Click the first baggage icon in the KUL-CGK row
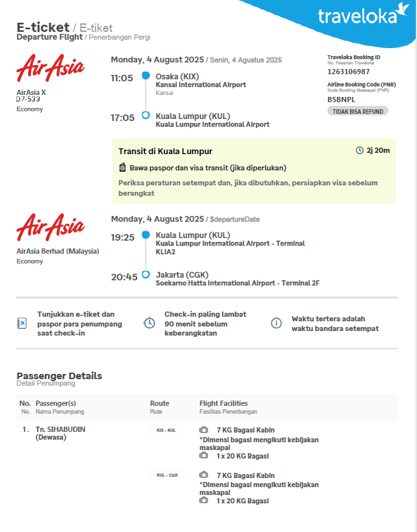The image size is (417, 532). (x=204, y=475)
